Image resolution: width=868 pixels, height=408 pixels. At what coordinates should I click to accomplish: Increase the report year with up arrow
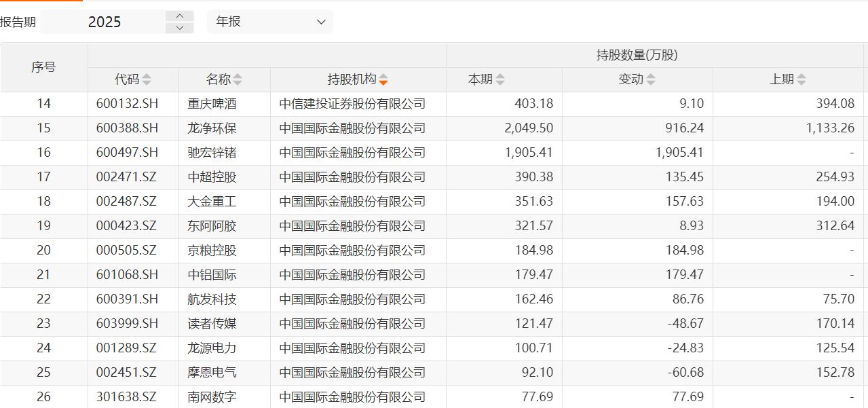(180, 16)
